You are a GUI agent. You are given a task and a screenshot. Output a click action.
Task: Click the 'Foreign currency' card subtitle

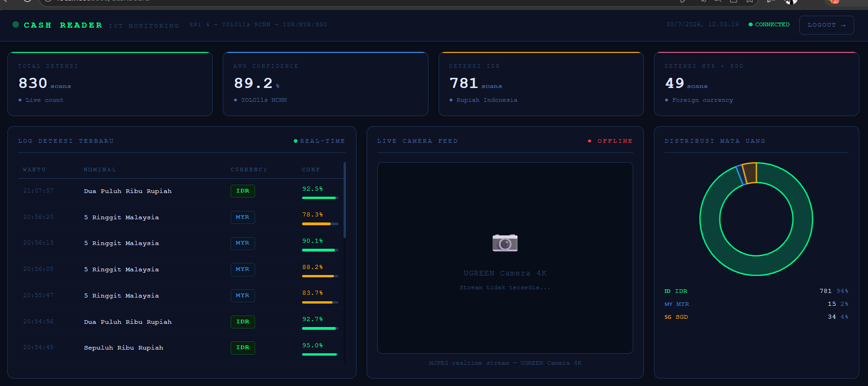coord(702,100)
